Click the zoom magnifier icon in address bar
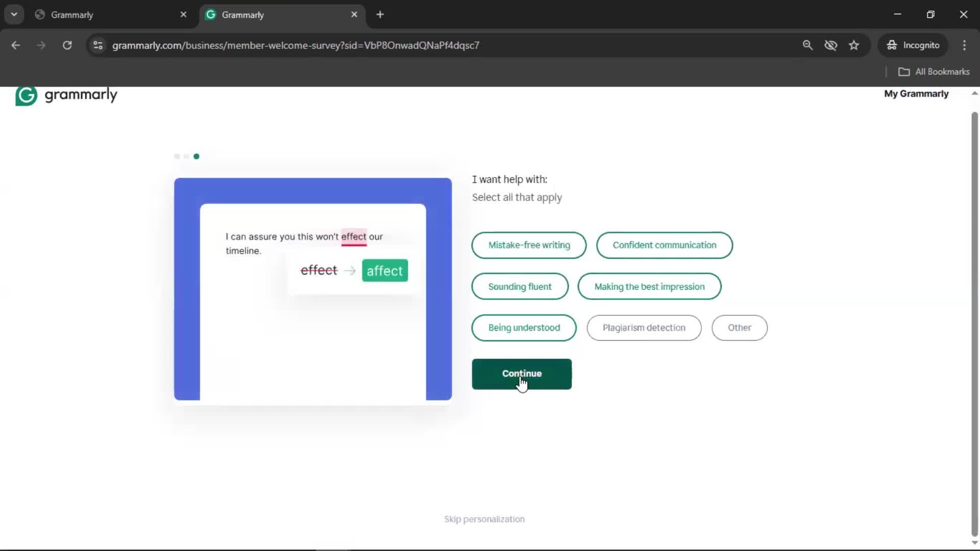 click(807, 45)
